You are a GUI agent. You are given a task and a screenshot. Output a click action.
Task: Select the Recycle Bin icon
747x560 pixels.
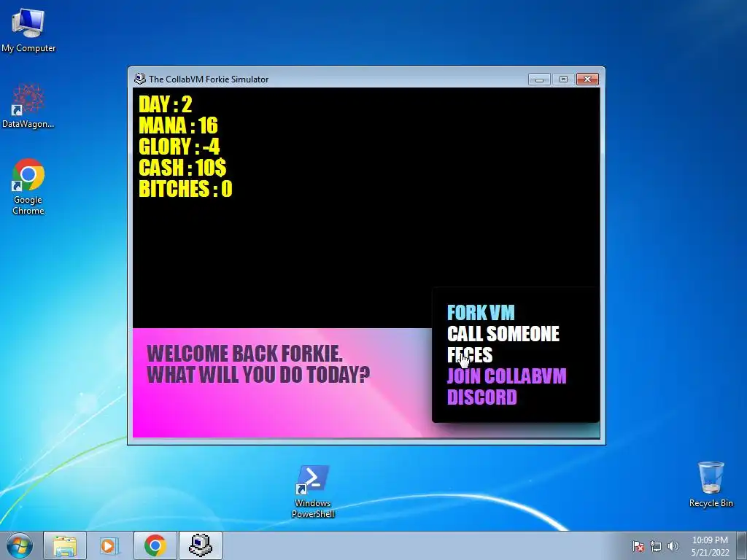pyautogui.click(x=711, y=484)
